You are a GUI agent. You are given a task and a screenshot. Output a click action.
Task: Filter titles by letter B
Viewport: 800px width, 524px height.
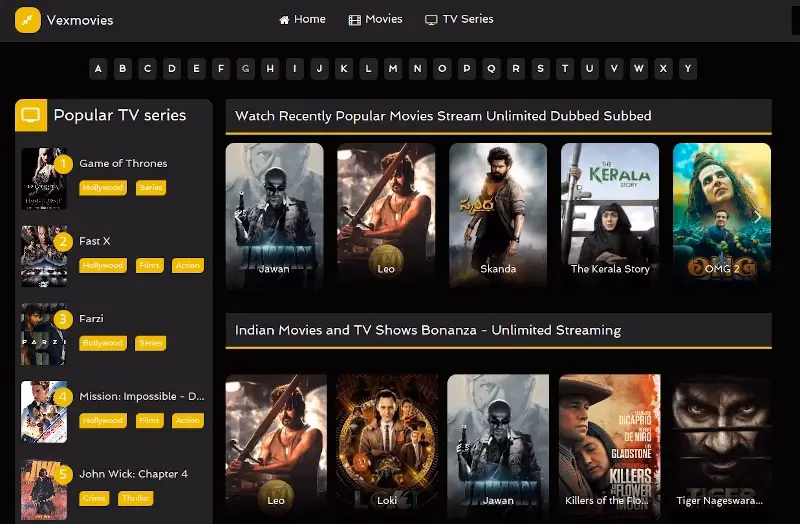click(122, 68)
